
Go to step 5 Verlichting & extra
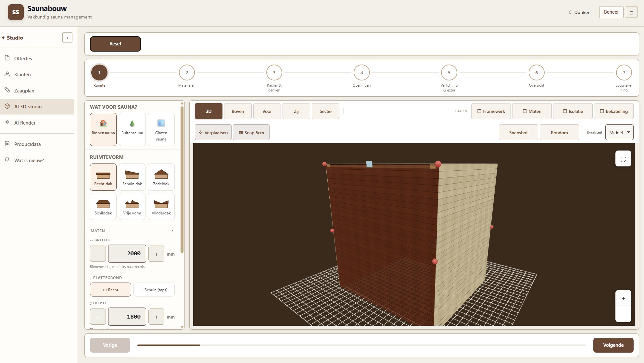click(x=449, y=73)
